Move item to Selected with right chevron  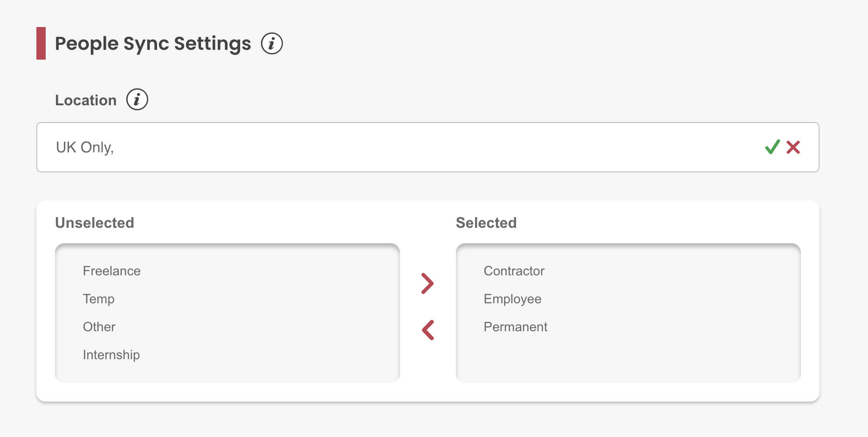click(427, 283)
